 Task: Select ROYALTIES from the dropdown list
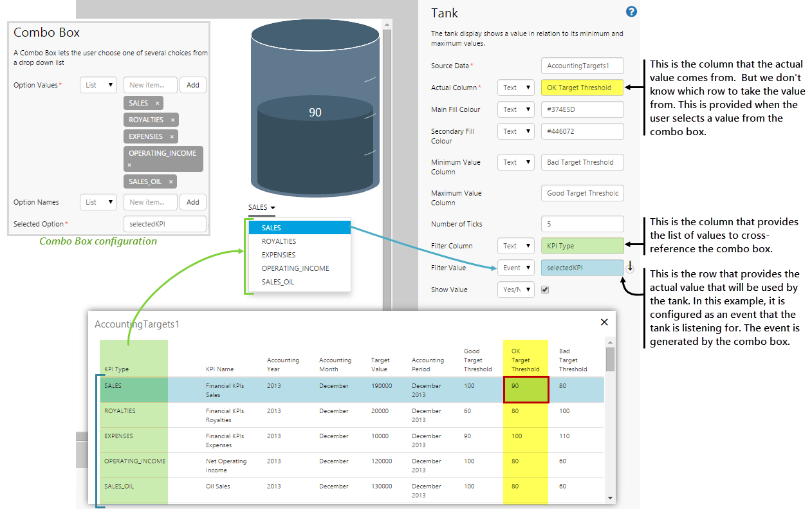(x=280, y=241)
